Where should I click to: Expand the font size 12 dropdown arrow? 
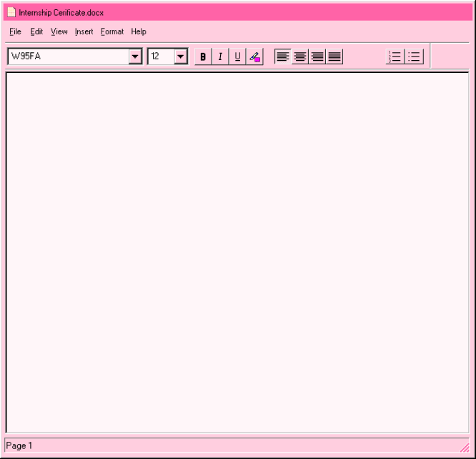click(x=181, y=56)
